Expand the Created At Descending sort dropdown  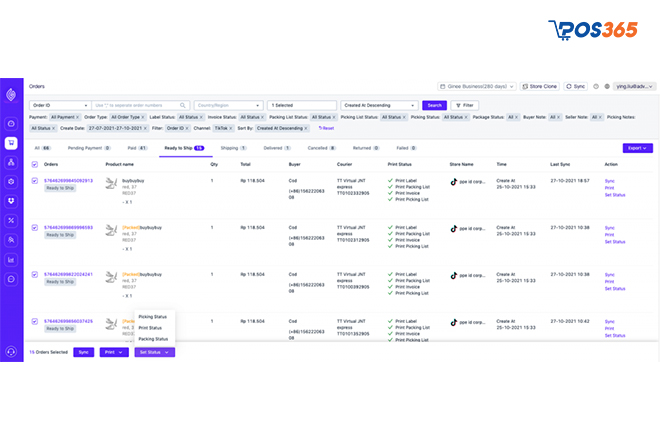coord(379,105)
